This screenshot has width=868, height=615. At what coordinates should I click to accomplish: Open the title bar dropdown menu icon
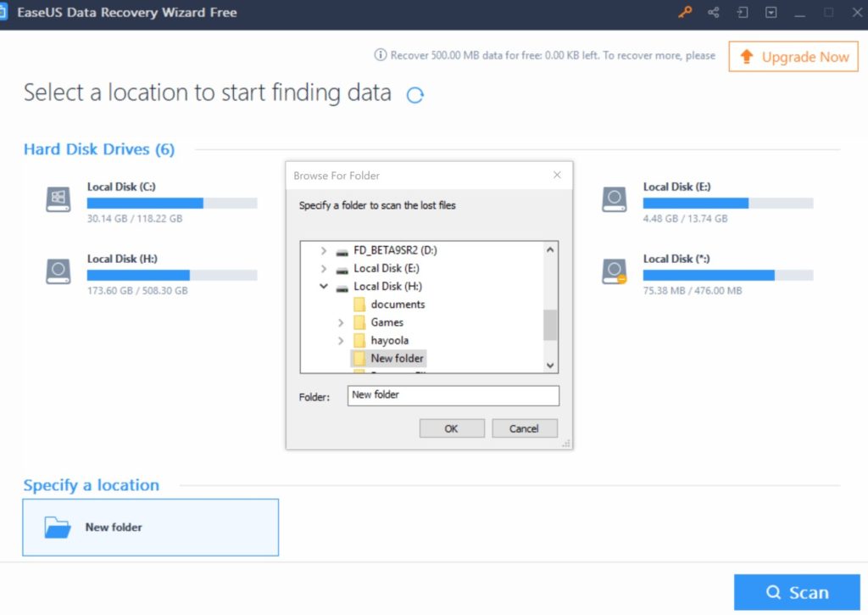pyautogui.click(x=771, y=12)
